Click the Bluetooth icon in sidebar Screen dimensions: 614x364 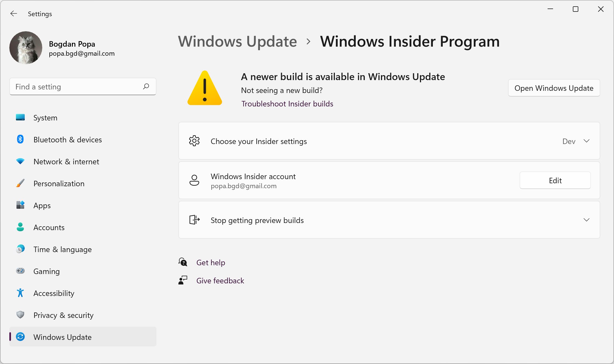(x=20, y=139)
